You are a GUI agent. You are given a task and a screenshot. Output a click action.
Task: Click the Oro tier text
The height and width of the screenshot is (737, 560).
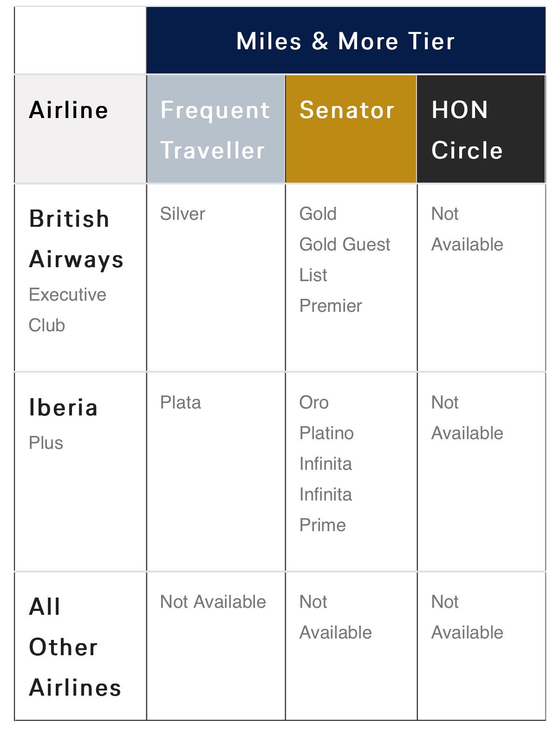[314, 402]
